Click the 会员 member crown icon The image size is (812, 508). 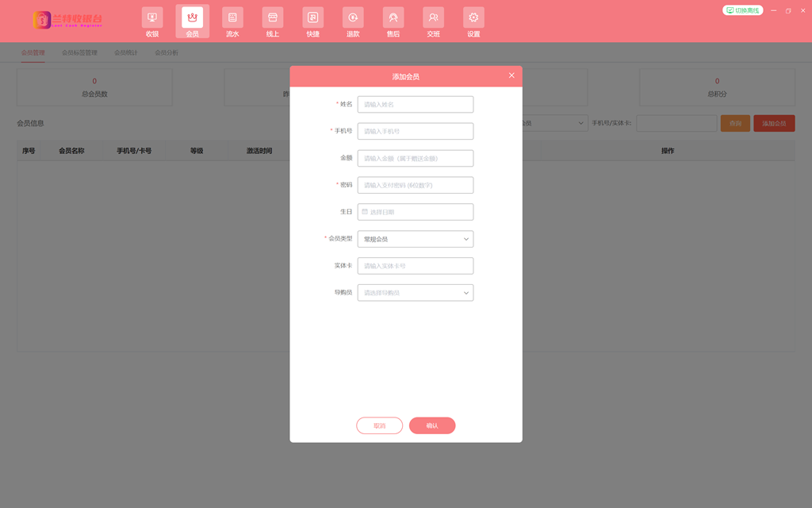(192, 17)
